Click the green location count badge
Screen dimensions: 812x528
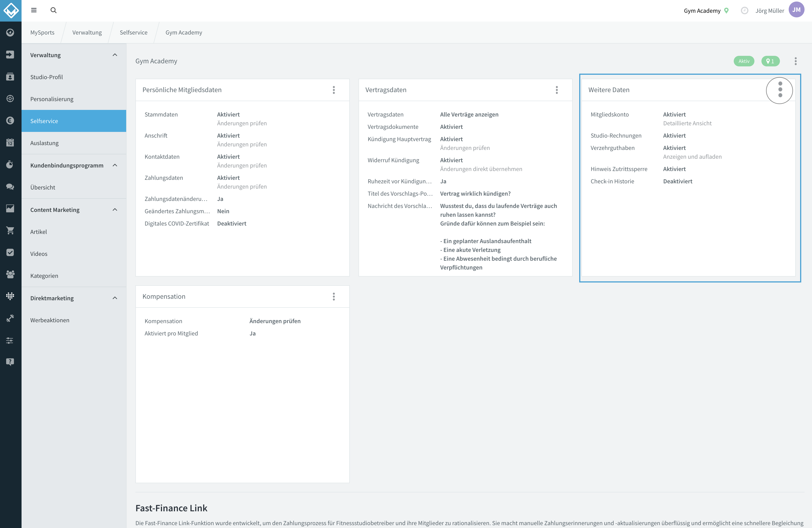coord(770,61)
